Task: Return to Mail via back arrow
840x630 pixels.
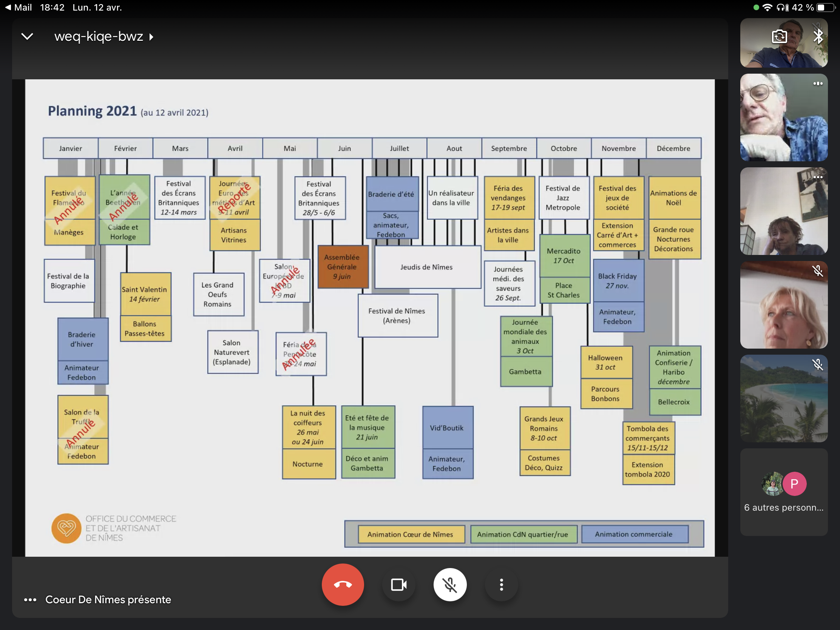Action: 8,7
